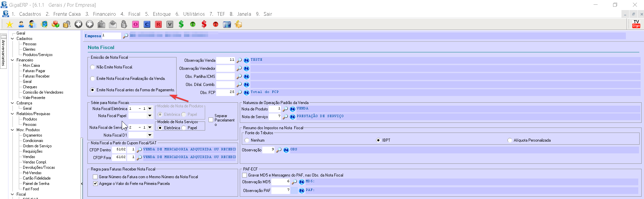Click the yellow star favorites icon

coord(10,24)
